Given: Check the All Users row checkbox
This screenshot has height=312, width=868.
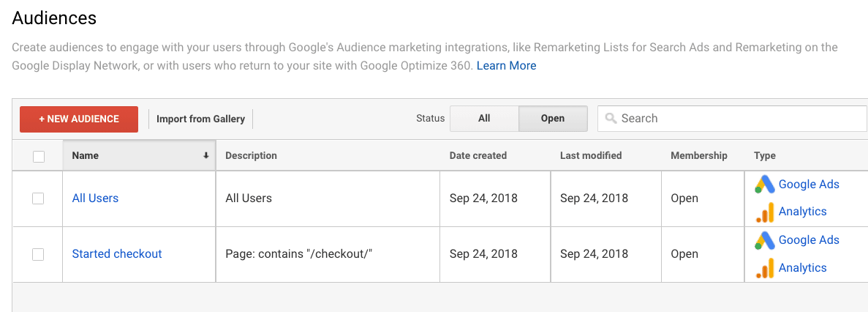Looking at the screenshot, I should tap(38, 198).
